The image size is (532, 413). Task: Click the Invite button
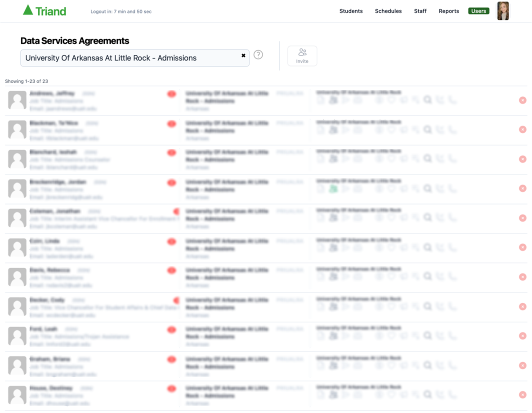pos(302,56)
